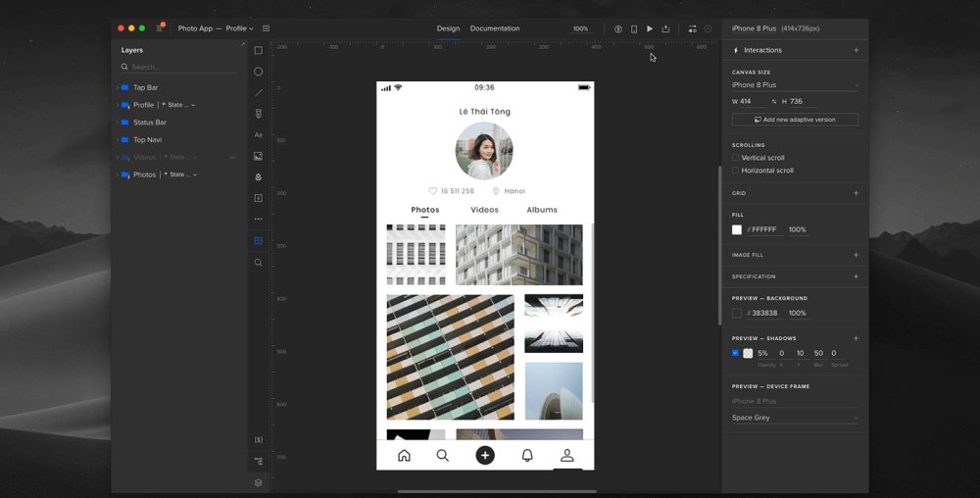Open the State dropdown on Photos layer

click(181, 174)
